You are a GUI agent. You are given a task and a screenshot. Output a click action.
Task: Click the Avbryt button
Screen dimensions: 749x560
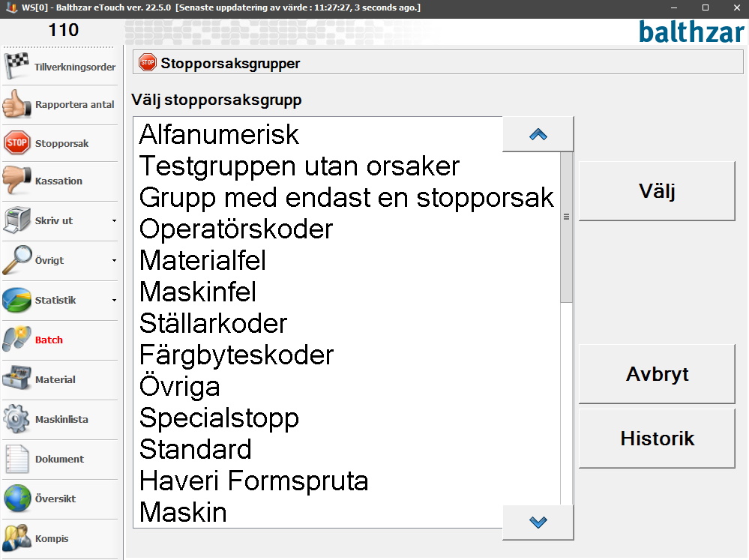coord(657,374)
